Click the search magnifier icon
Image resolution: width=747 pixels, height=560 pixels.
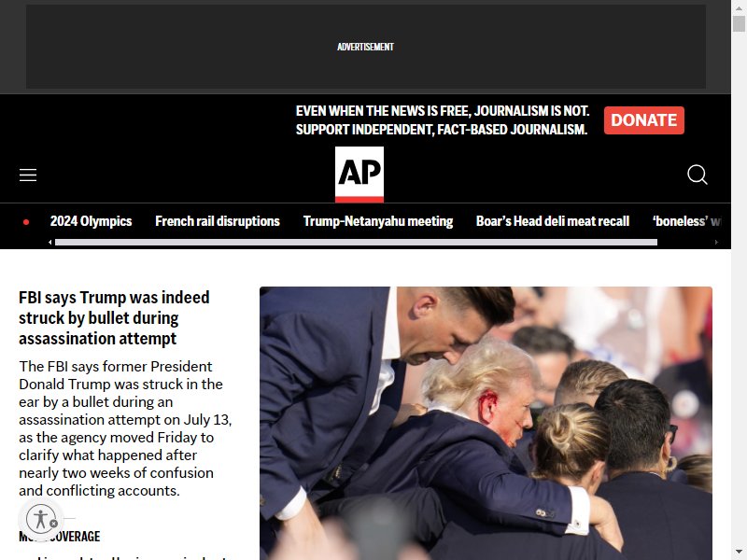pos(697,175)
